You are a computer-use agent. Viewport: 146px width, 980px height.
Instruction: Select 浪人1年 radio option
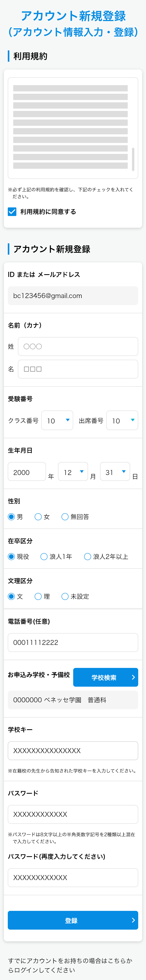click(x=44, y=557)
